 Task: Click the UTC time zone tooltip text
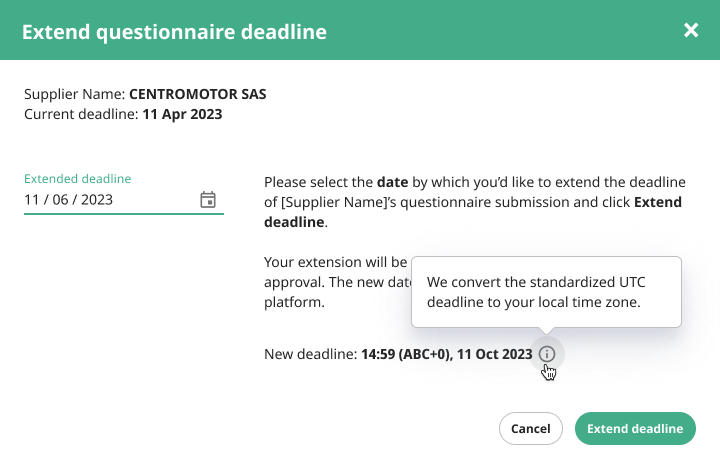(x=536, y=292)
